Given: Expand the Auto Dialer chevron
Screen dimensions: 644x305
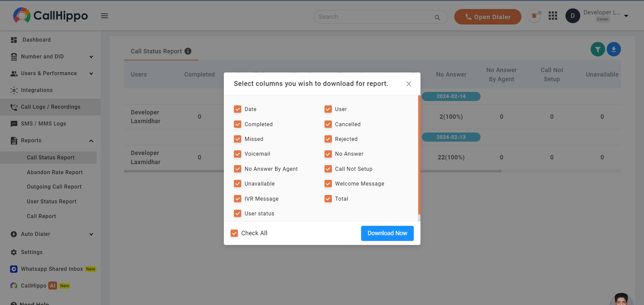Looking at the screenshot, I should 91,235.
